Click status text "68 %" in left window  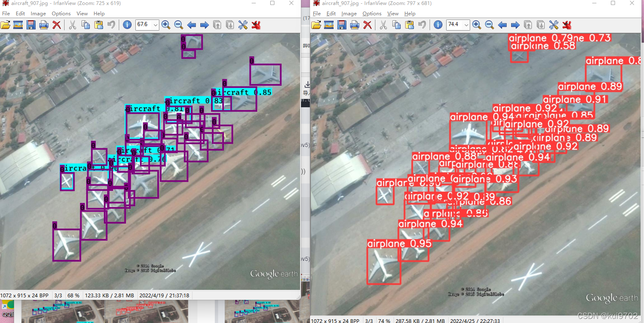click(73, 296)
